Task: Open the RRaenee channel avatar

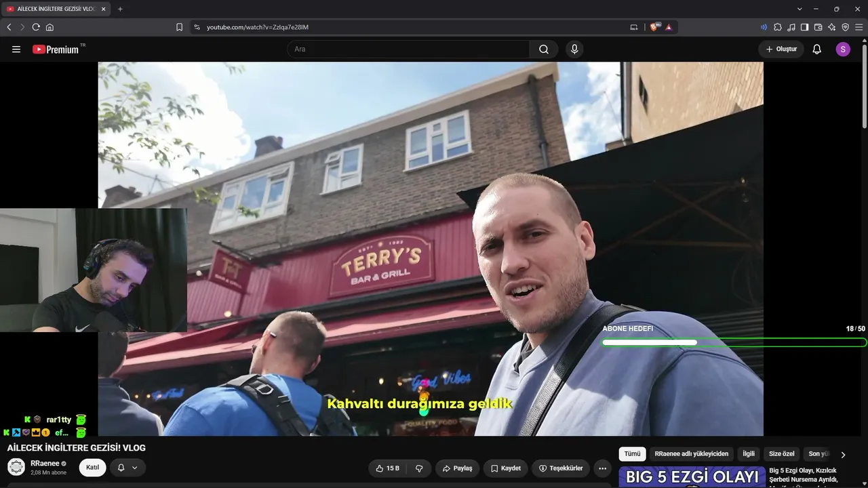Action: pos(16,467)
